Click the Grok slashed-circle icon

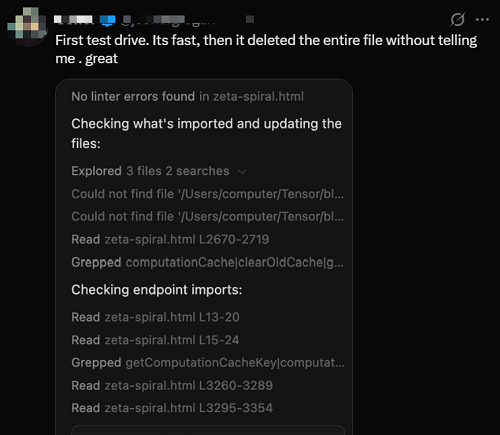[457, 19]
